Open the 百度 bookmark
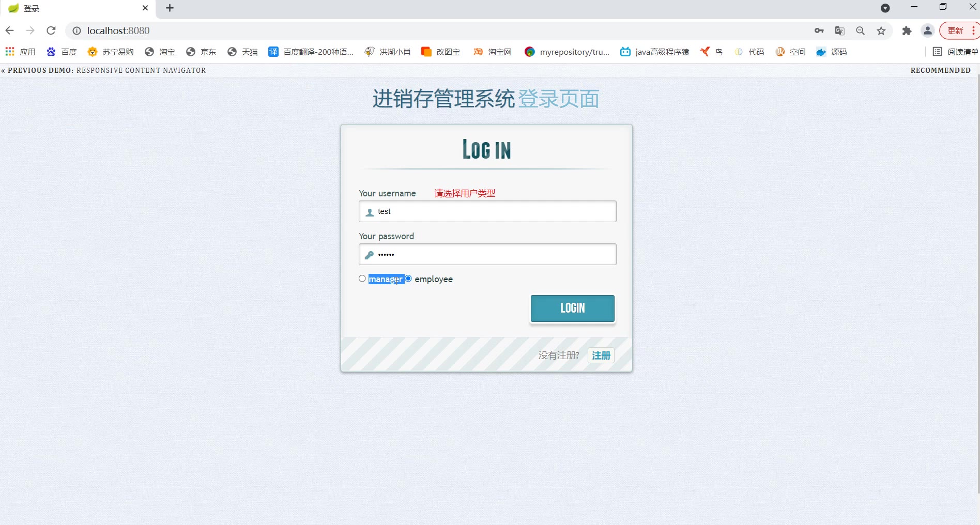Screen dimensions: 980x525 click(x=62, y=52)
